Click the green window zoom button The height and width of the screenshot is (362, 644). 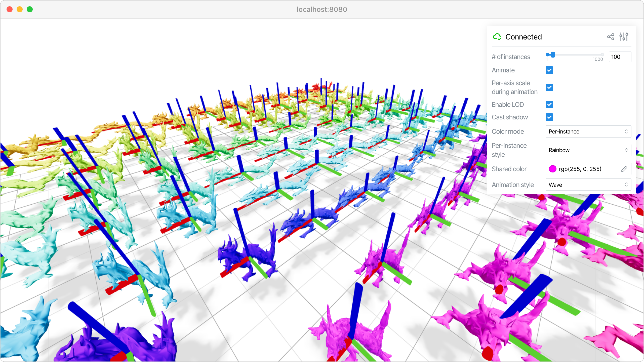[30, 9]
